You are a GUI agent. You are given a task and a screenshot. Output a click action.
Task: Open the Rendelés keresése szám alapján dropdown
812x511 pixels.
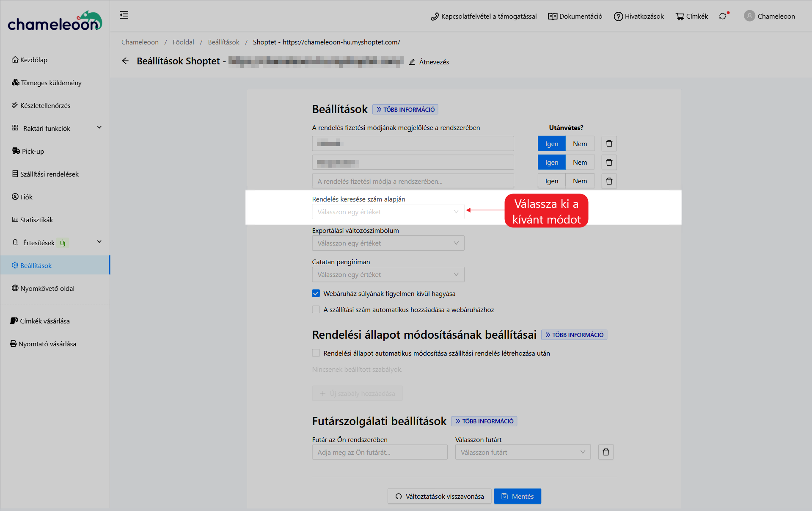click(388, 212)
